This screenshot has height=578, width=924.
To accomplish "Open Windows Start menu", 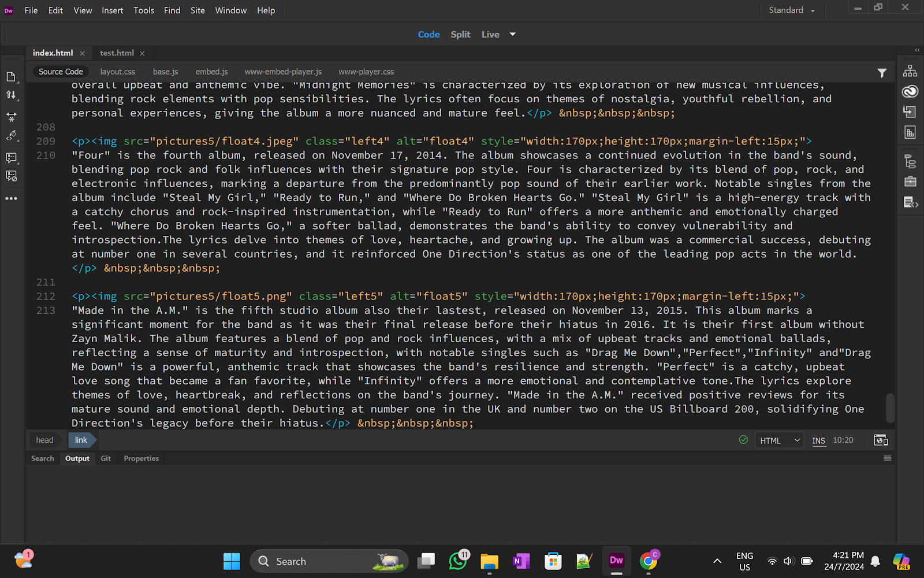I will pyautogui.click(x=232, y=561).
